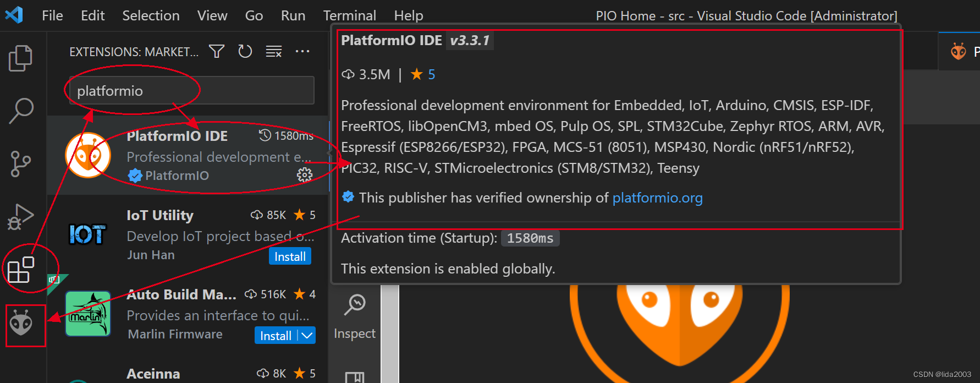Click the IoT Utility 85K download count
This screenshot has width=980, height=383.
(276, 215)
